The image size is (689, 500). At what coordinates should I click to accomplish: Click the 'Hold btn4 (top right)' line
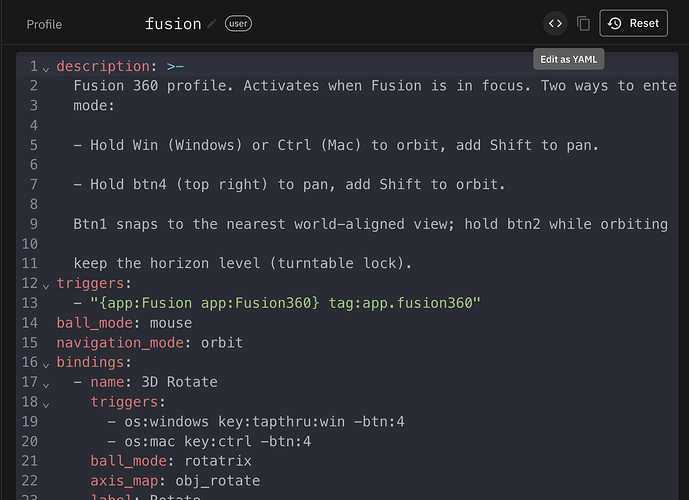(x=289, y=184)
